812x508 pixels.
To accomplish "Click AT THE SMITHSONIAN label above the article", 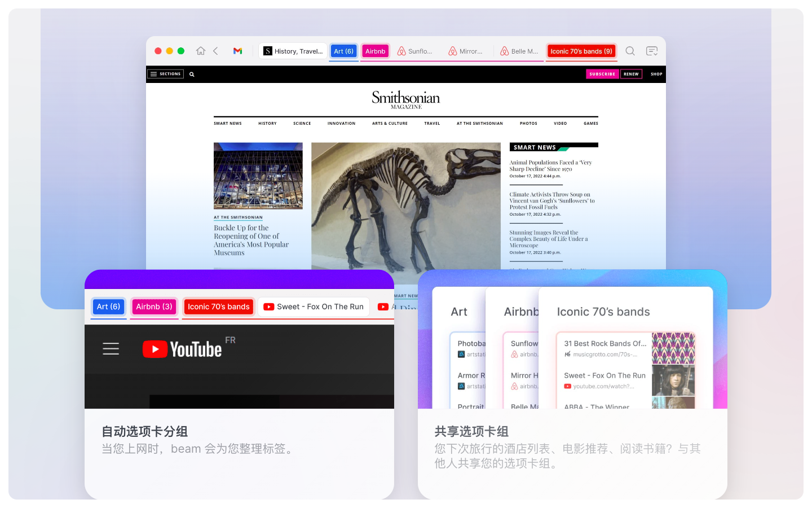I will (x=238, y=217).
